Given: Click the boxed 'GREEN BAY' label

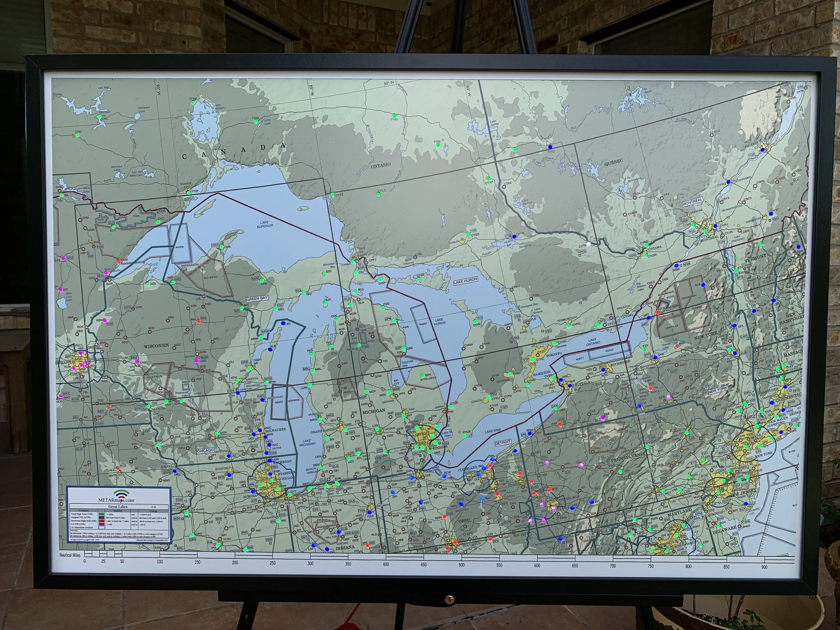Looking at the screenshot, I should 257,298.
